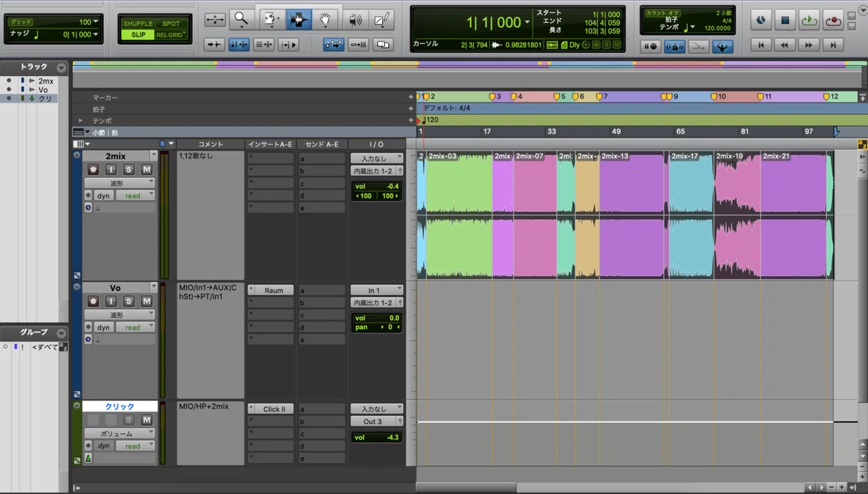Mute the 2mix track

click(x=147, y=169)
